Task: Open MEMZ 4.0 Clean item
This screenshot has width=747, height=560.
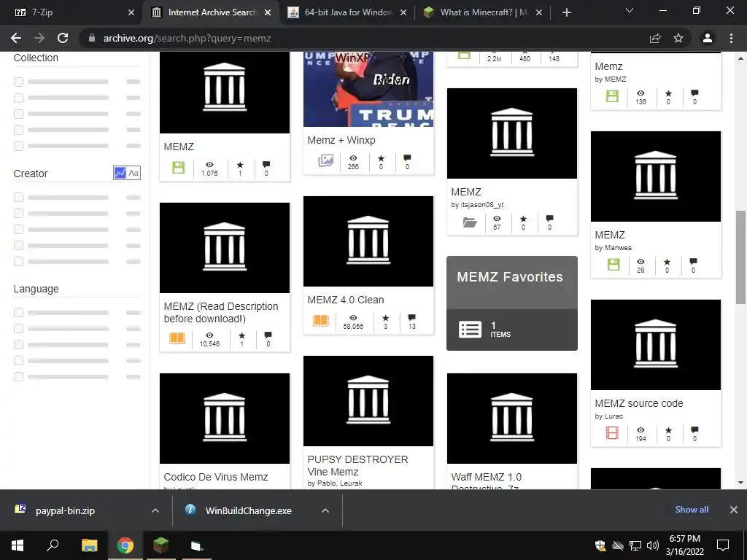Action: click(x=345, y=300)
